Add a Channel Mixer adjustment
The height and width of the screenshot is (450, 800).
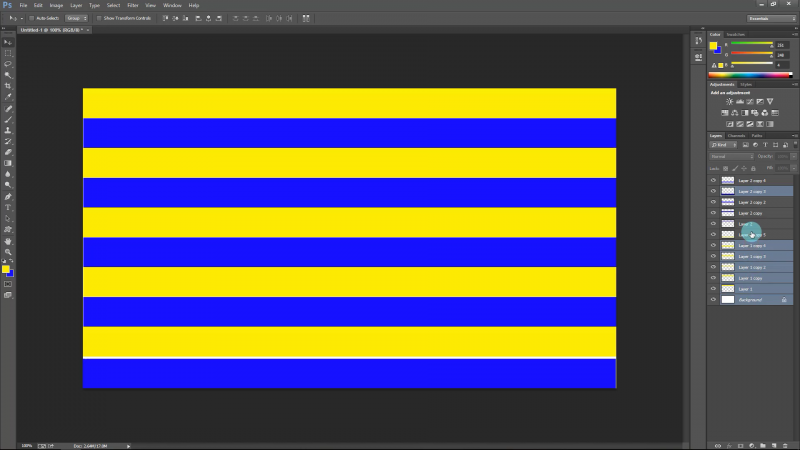point(765,113)
